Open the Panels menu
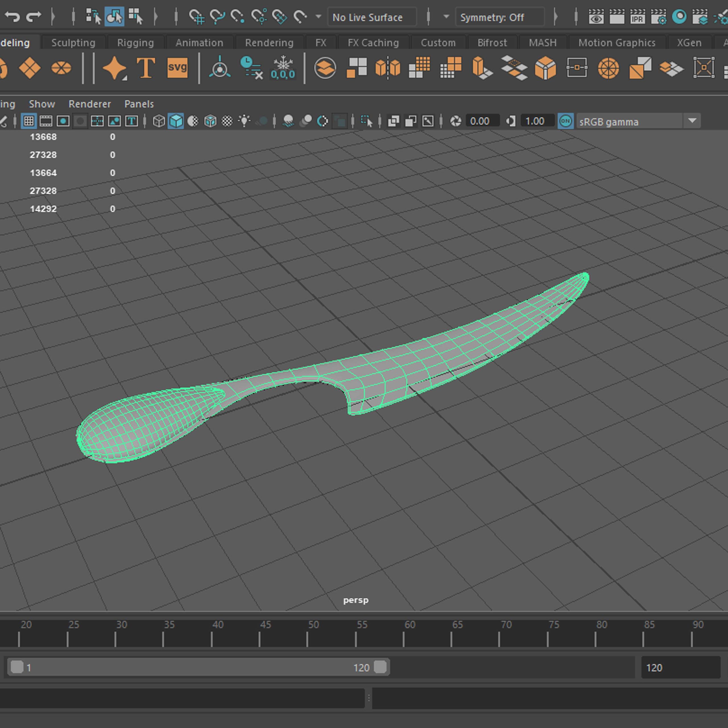728x728 pixels. [139, 104]
